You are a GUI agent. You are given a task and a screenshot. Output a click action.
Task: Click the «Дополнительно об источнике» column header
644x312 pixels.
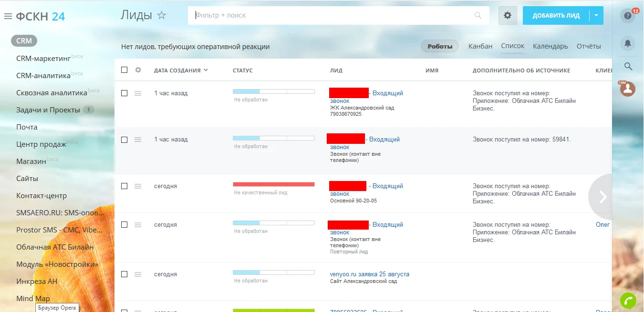point(521,70)
